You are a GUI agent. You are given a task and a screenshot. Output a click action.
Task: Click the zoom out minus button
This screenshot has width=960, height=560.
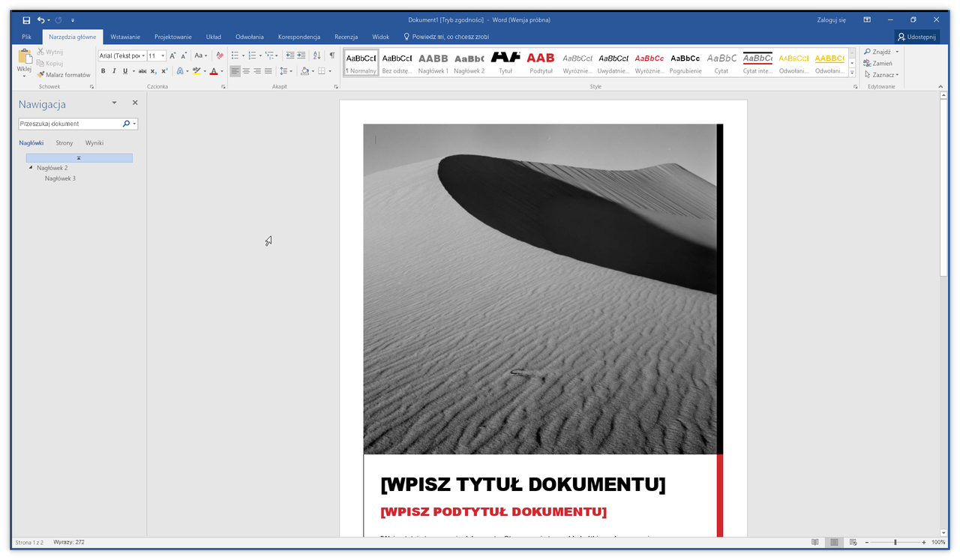(867, 542)
